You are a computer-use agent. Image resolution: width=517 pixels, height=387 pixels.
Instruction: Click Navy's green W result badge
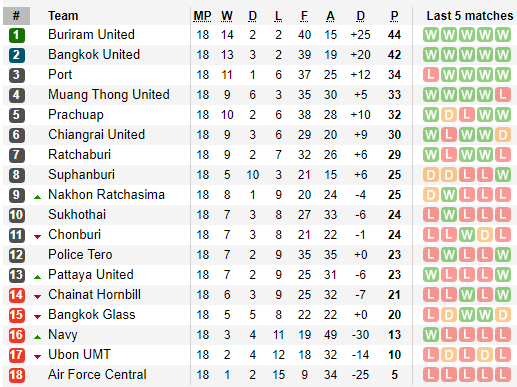[431, 335]
